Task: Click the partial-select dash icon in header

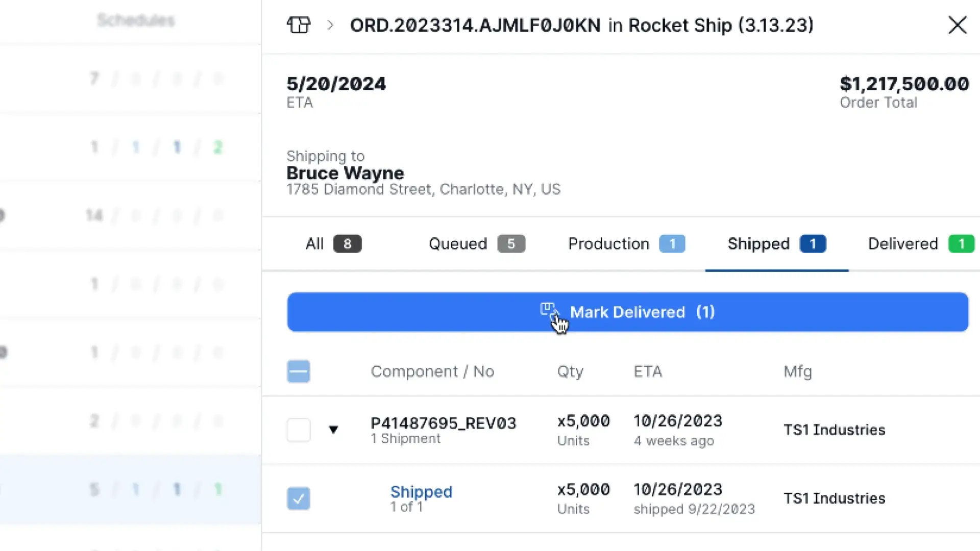Action: (298, 371)
